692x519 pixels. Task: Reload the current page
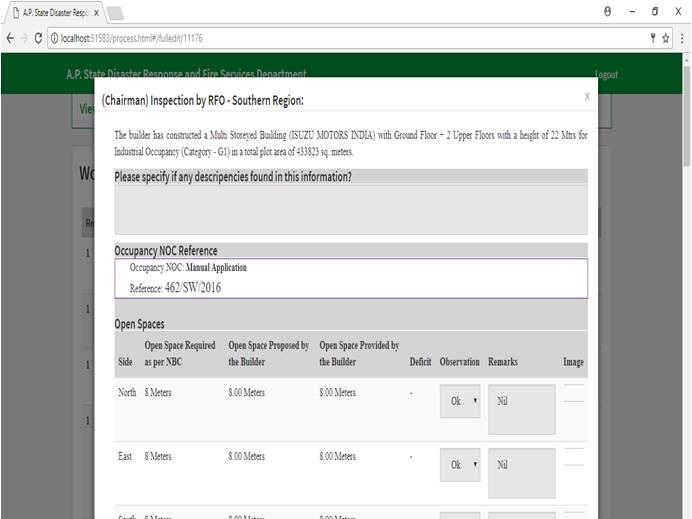point(39,38)
